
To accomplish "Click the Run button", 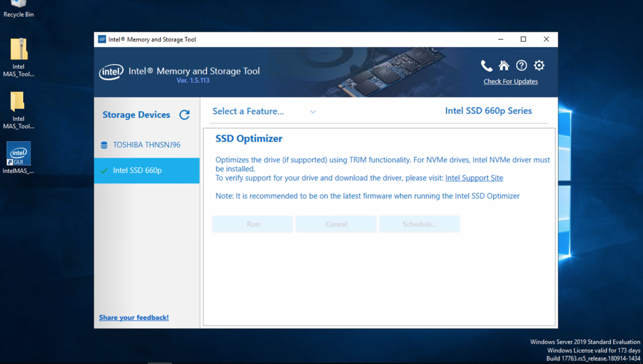I will click(253, 224).
